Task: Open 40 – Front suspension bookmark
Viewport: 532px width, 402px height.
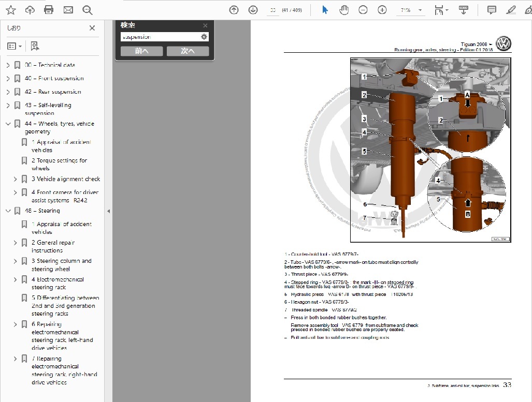Action: point(54,78)
